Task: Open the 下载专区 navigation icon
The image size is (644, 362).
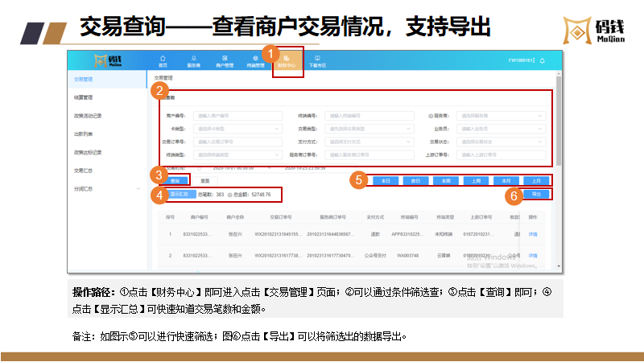Action: [x=318, y=60]
